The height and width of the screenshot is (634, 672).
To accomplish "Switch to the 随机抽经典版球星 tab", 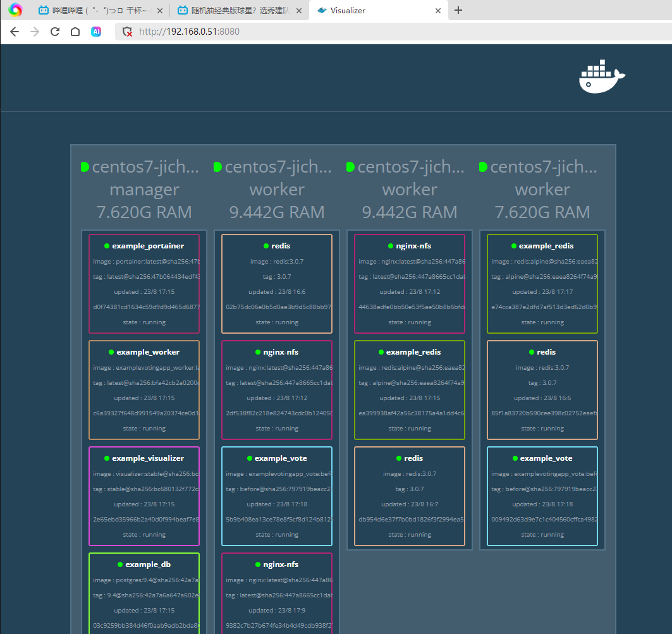I will [240, 10].
